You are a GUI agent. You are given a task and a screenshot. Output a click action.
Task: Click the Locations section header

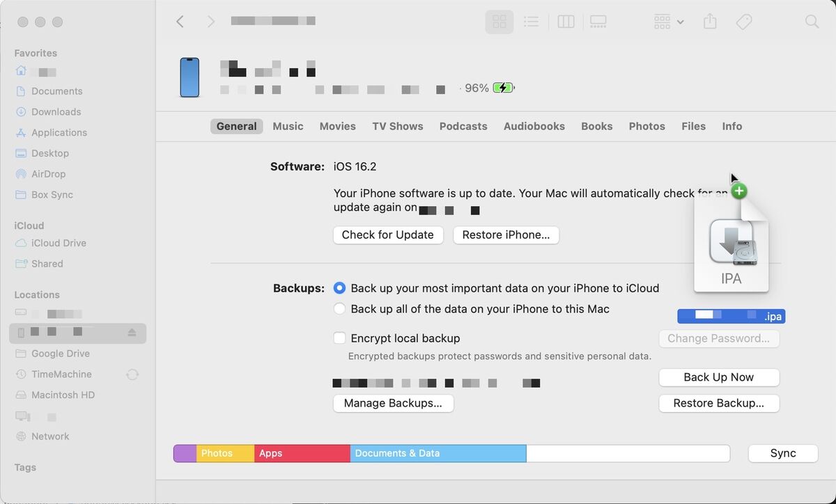(x=37, y=294)
